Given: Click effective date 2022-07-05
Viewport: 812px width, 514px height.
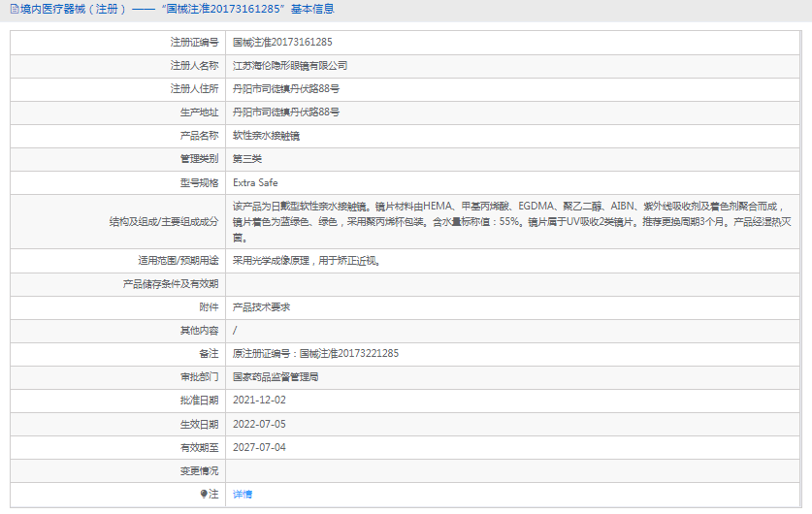Looking at the screenshot, I should (259, 425).
